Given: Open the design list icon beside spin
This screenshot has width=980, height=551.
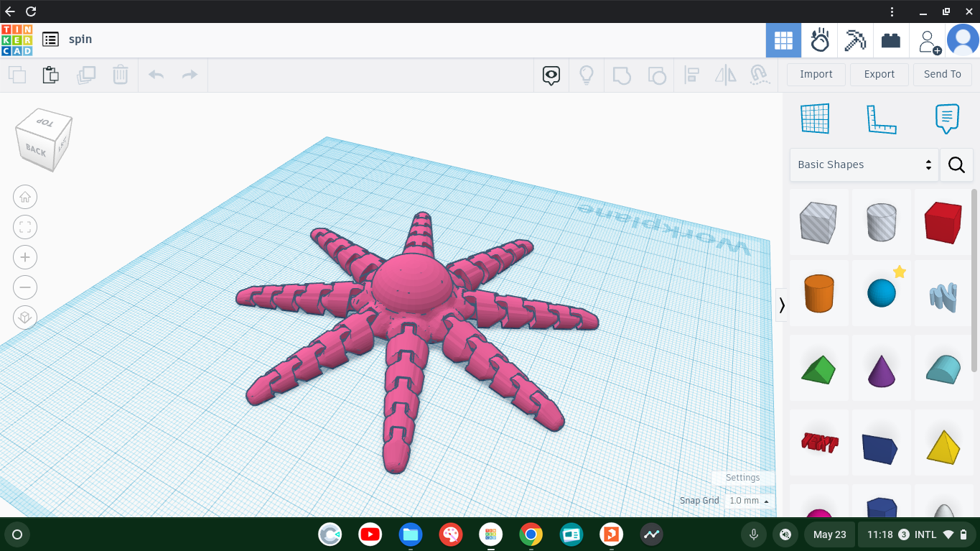Looking at the screenshot, I should click(x=50, y=40).
